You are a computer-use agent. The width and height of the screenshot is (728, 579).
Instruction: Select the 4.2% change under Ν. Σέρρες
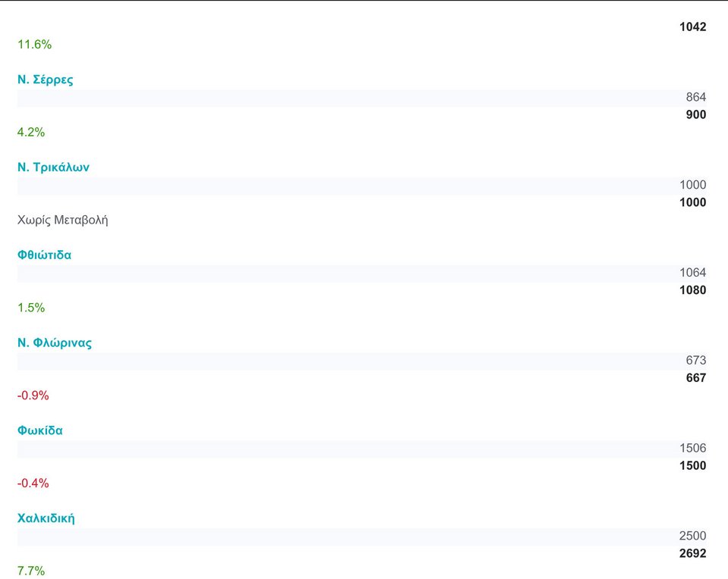tap(31, 132)
